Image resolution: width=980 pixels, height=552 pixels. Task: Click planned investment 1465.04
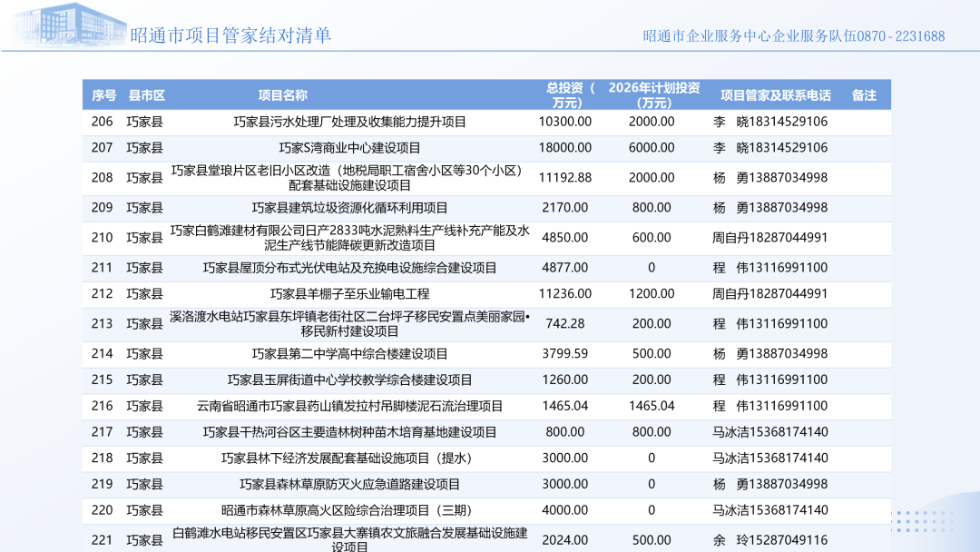point(652,407)
